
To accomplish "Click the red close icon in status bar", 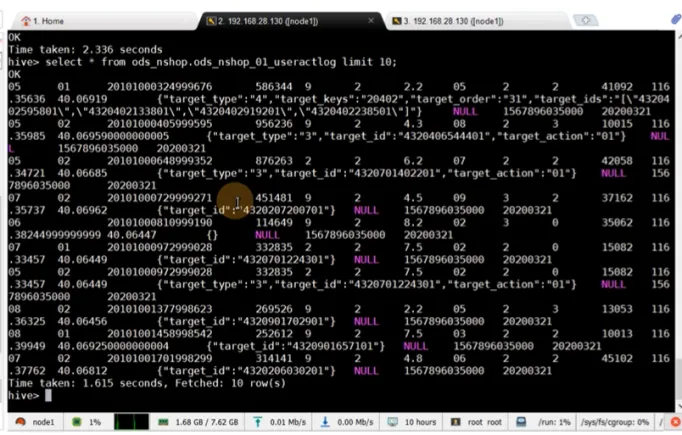I will pyautogui.click(x=675, y=422).
